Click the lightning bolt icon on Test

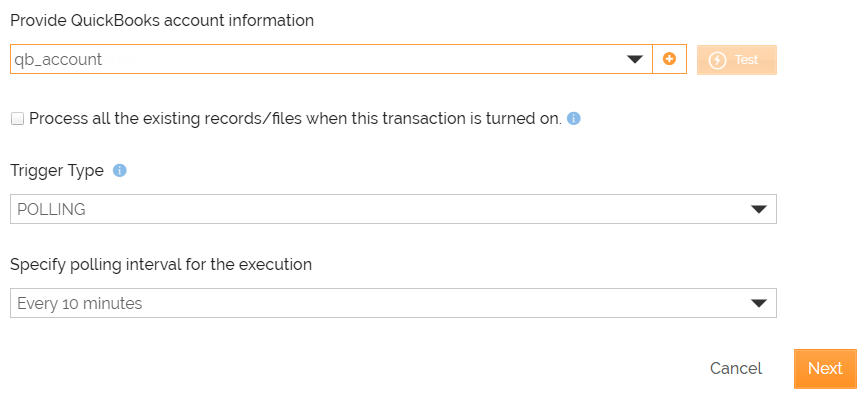pyautogui.click(x=717, y=60)
